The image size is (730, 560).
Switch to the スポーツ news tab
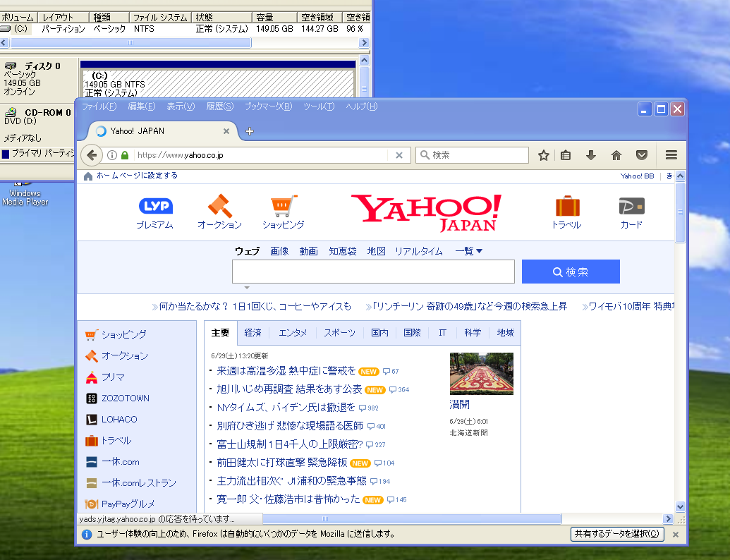pyautogui.click(x=338, y=332)
